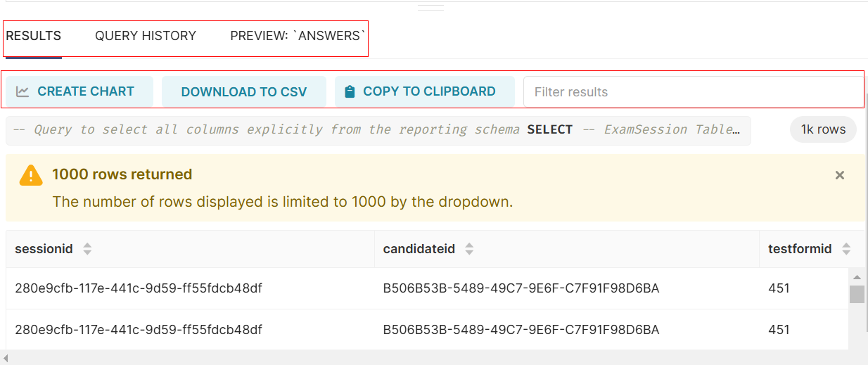Click the table's vertical scrollbar thumb
Viewport: 868px width, 365px height.
point(857,294)
